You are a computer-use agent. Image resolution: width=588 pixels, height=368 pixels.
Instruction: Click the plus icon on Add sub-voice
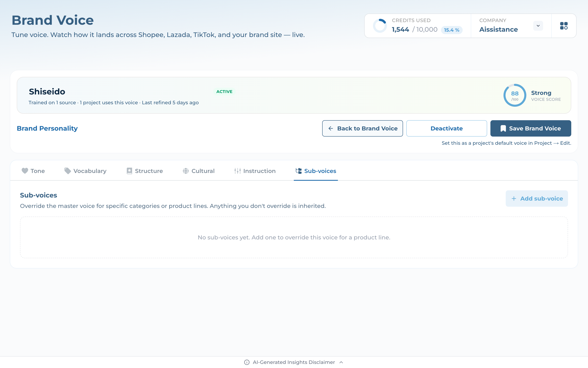514,199
